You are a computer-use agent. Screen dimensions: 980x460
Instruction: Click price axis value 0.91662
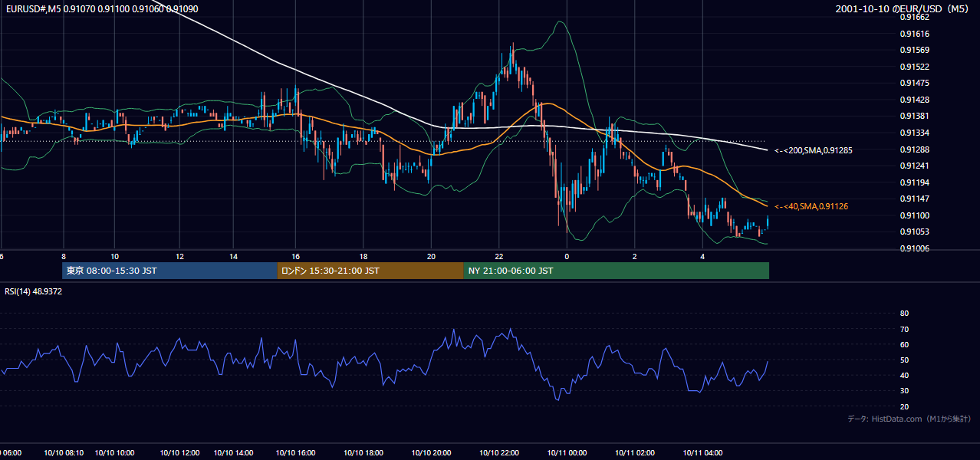click(914, 17)
